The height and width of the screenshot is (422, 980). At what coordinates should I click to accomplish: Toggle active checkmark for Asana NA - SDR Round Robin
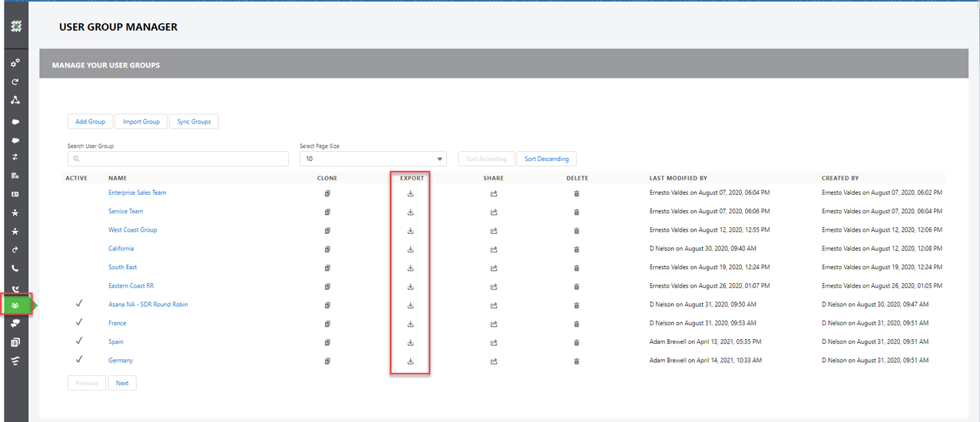tap(78, 304)
